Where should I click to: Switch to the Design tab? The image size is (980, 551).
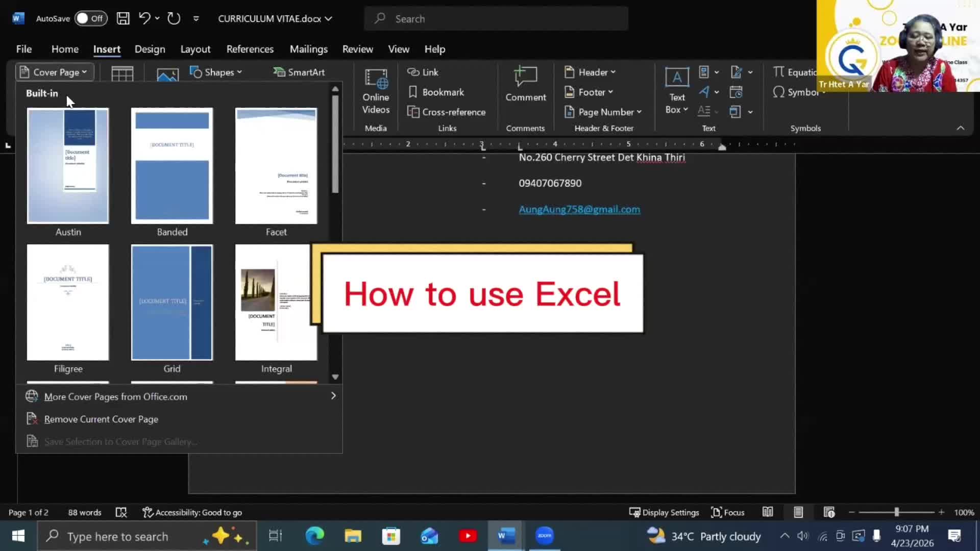click(x=150, y=49)
